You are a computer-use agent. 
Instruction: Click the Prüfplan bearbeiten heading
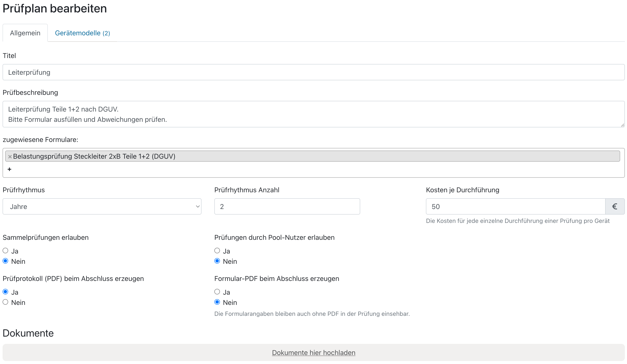pos(55,9)
